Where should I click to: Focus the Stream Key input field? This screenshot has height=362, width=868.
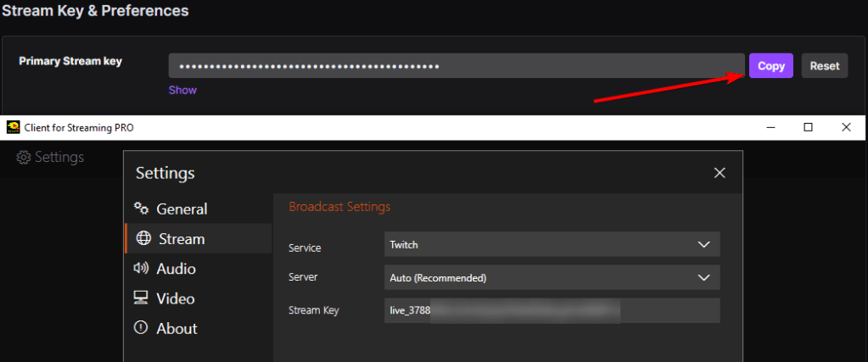(x=552, y=310)
